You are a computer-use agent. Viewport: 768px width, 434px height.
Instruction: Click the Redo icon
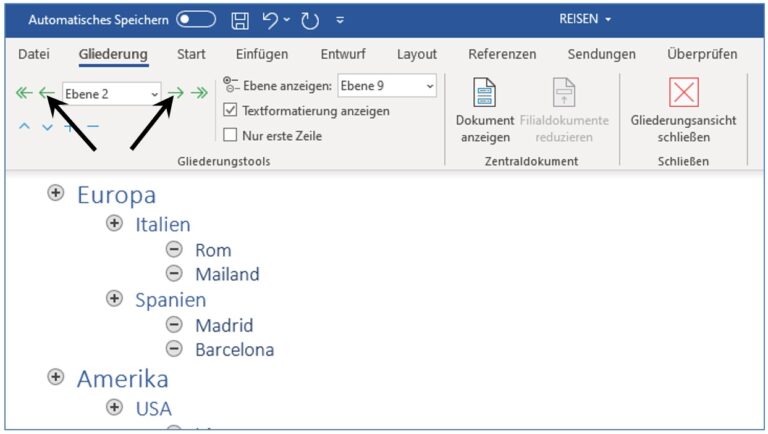pos(310,21)
